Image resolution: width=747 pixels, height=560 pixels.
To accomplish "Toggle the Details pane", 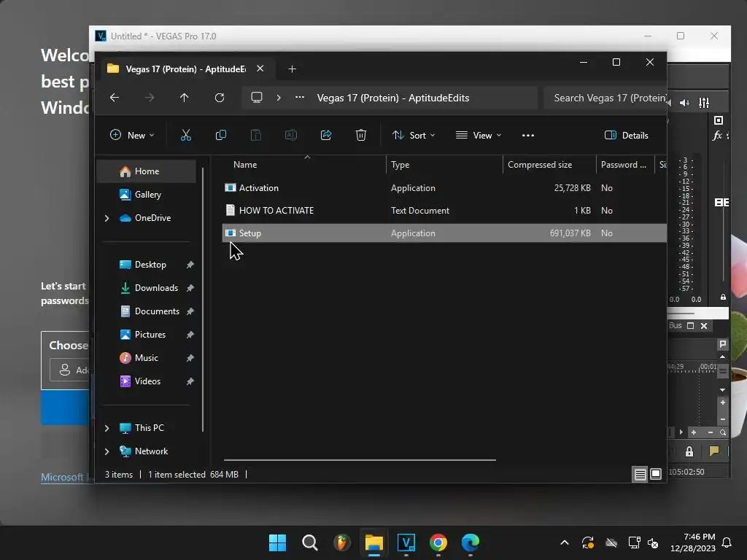I will click(x=627, y=135).
